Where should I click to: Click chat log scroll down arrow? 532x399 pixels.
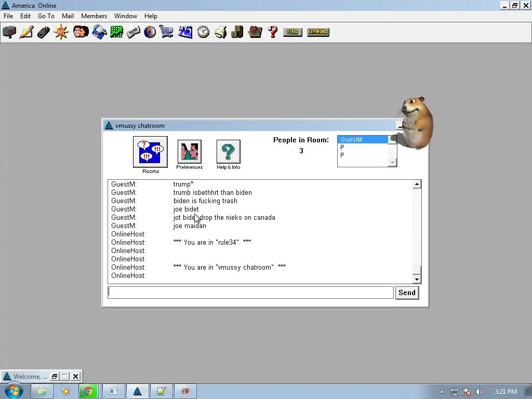point(417,279)
